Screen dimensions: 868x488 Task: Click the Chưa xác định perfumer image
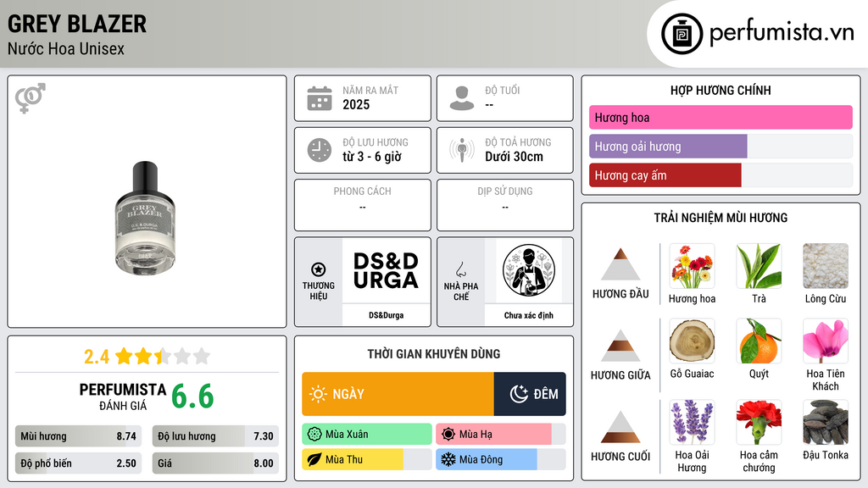(529, 270)
